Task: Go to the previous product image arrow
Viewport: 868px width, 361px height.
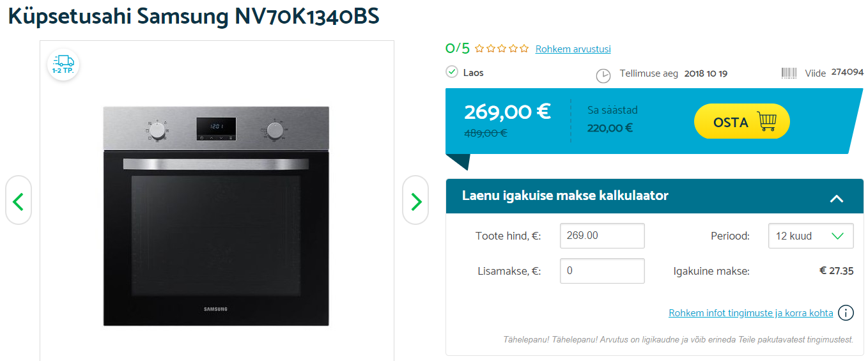Action: [19, 201]
